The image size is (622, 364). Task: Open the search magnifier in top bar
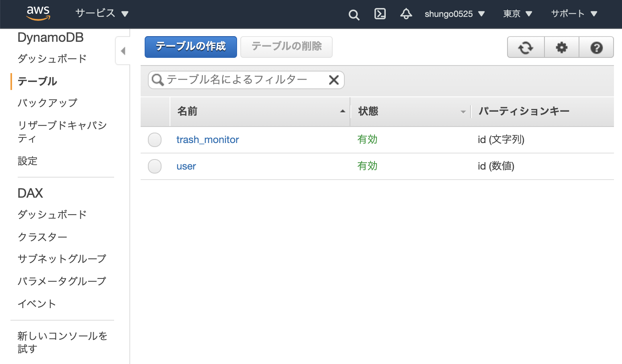pos(354,15)
